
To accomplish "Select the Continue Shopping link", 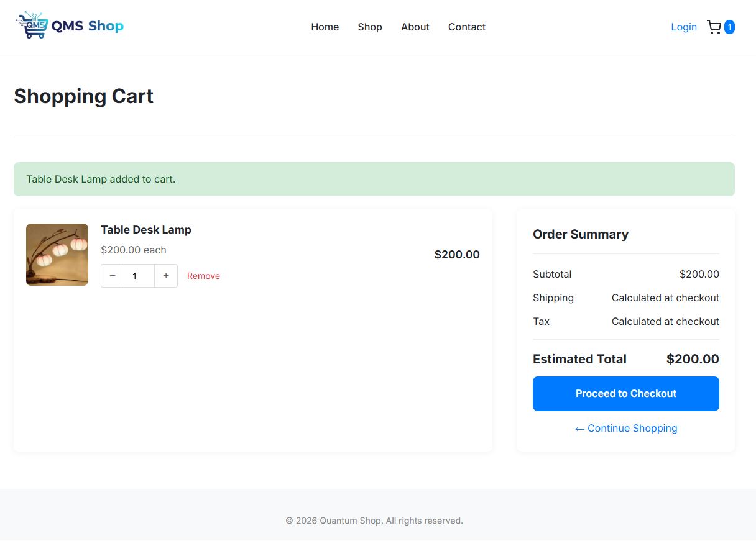I will (625, 429).
